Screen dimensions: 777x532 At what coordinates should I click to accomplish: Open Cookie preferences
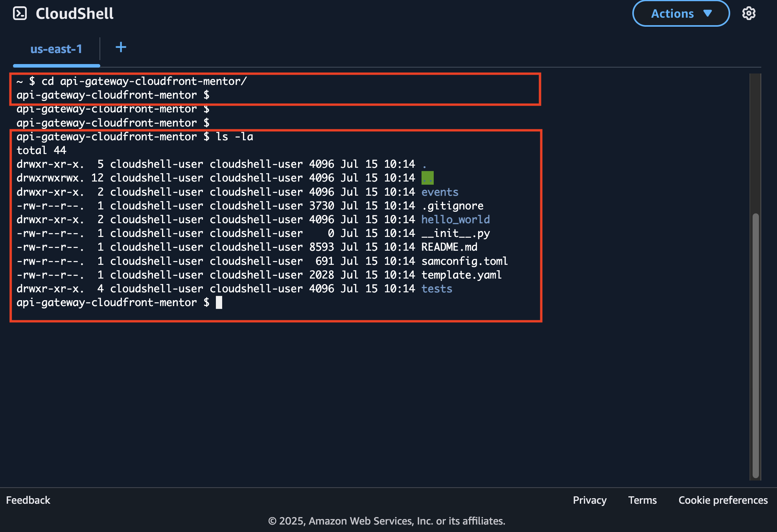(723, 500)
